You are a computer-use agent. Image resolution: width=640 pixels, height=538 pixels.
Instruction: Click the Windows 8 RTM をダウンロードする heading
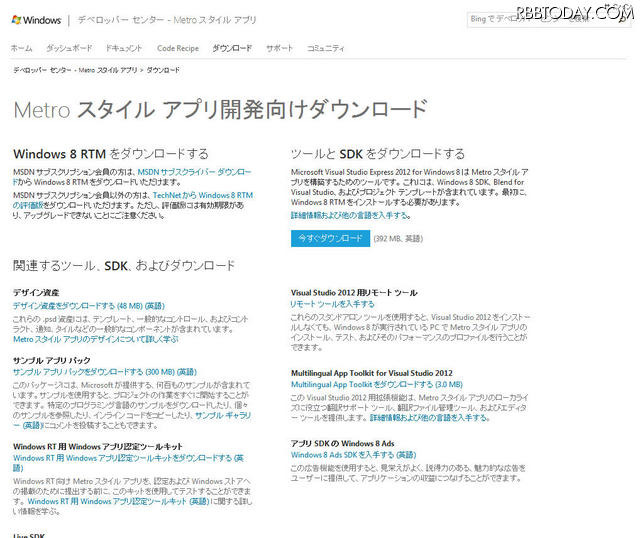pos(111,154)
